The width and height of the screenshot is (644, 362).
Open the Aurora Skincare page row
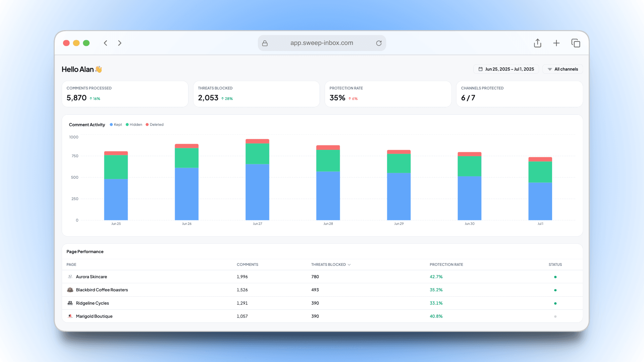322,277
